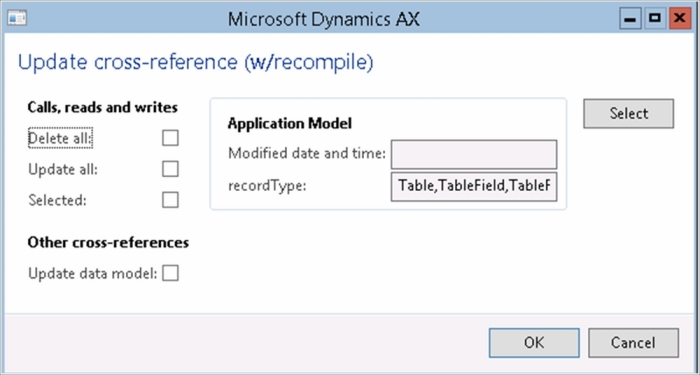Click the 'Selected:' label text
700x375 pixels.
coord(58,200)
